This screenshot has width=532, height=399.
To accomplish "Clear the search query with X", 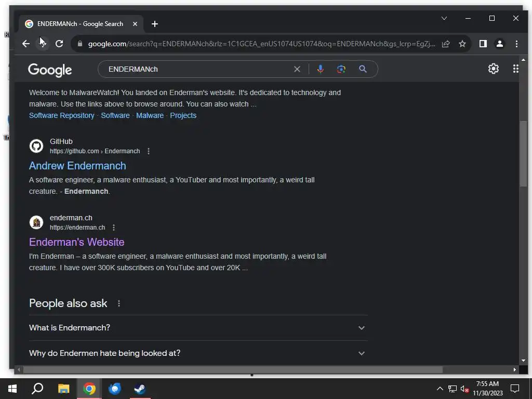I will pos(297,69).
